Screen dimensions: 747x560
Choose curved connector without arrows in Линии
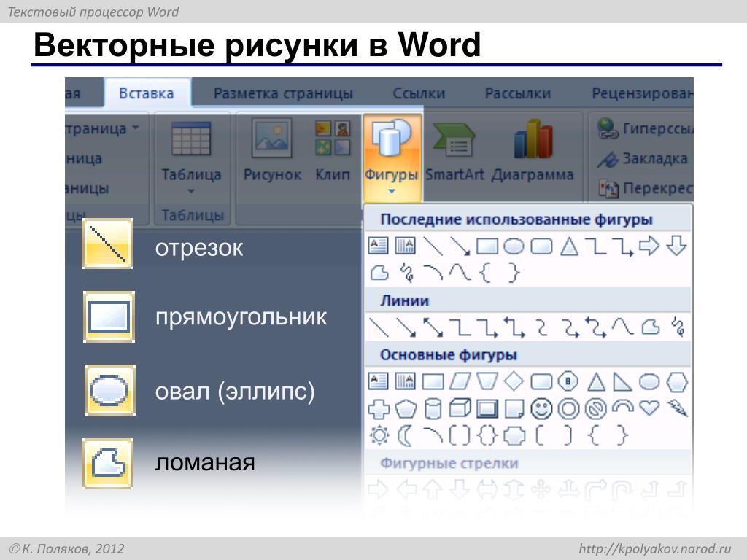pos(541,327)
